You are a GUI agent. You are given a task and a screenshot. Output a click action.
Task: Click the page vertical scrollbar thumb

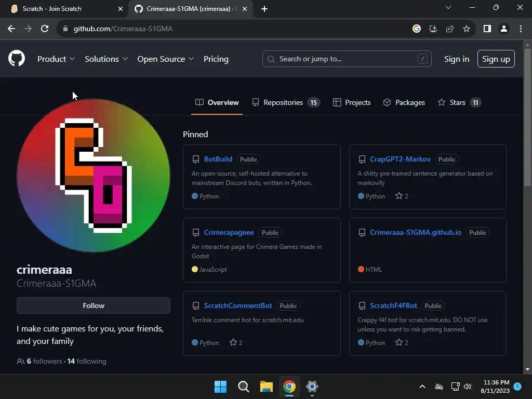point(527,117)
